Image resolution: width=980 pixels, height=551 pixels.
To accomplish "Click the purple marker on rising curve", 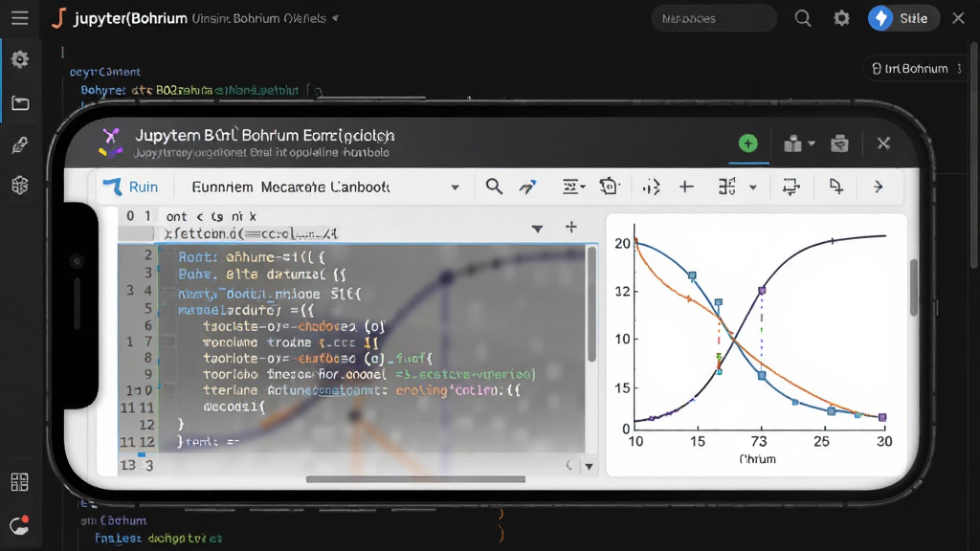I will [761, 291].
